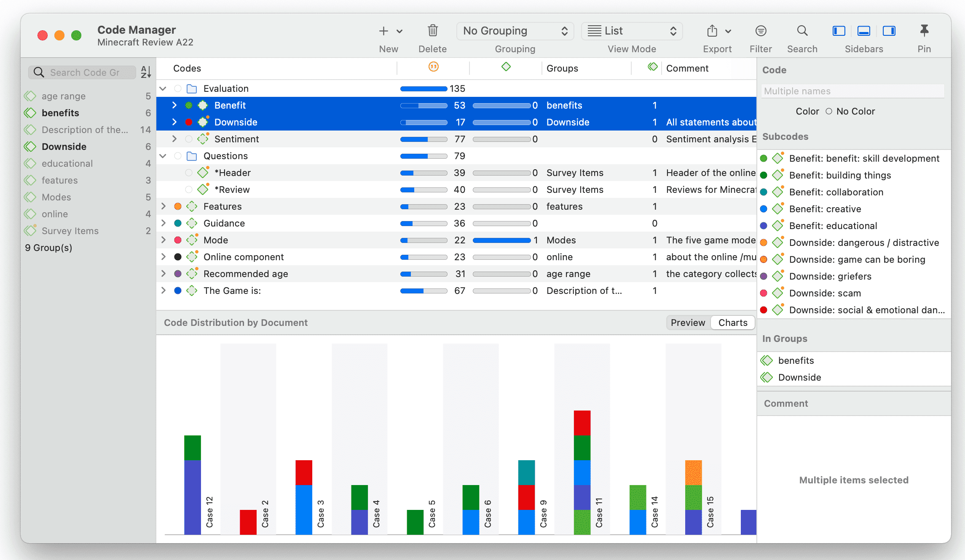This screenshot has height=560, width=965.
Task: Click the New code plus icon
Action: point(383,31)
